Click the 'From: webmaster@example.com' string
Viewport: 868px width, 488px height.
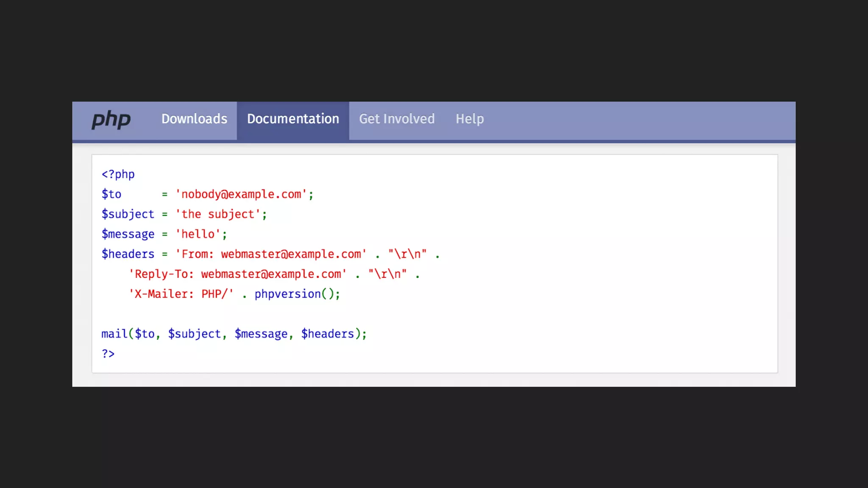coord(271,254)
